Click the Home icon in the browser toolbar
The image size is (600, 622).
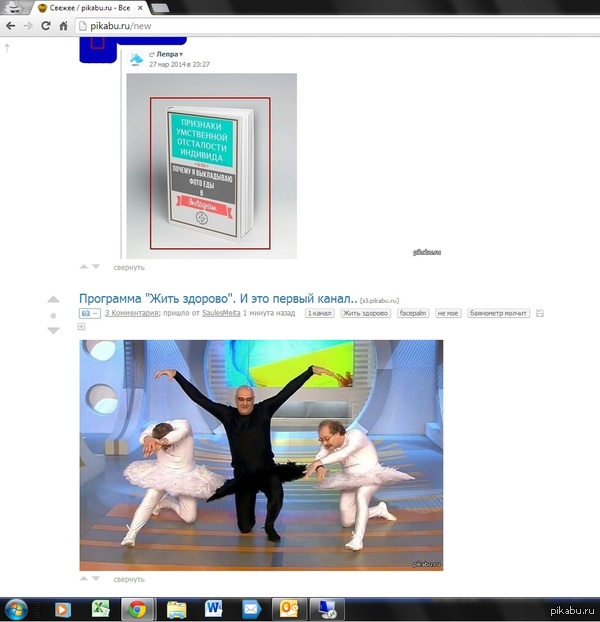[62, 25]
